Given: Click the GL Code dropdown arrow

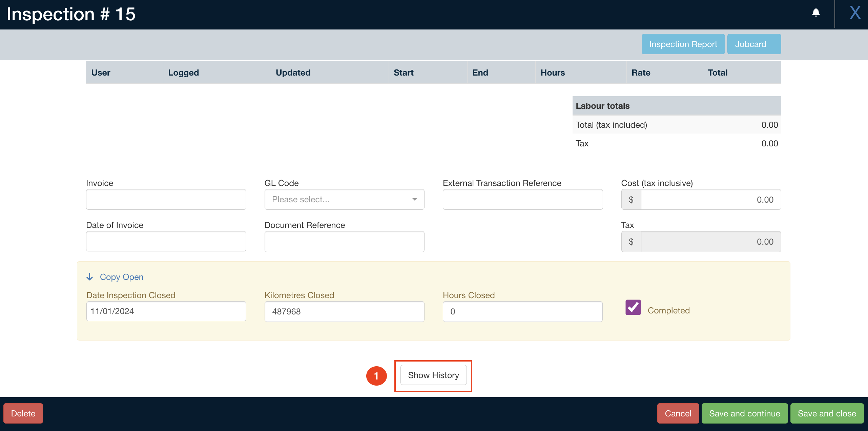Looking at the screenshot, I should (414, 200).
